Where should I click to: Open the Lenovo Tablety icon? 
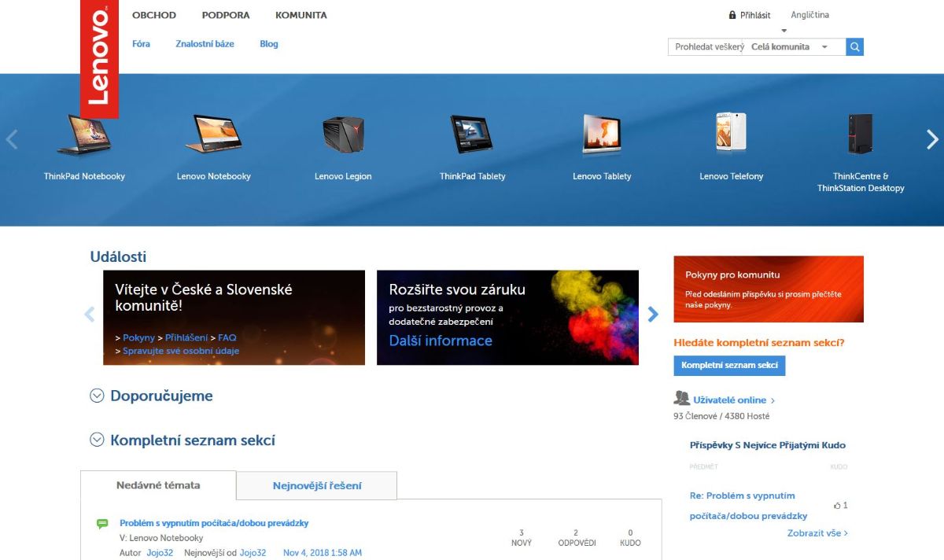click(x=602, y=135)
